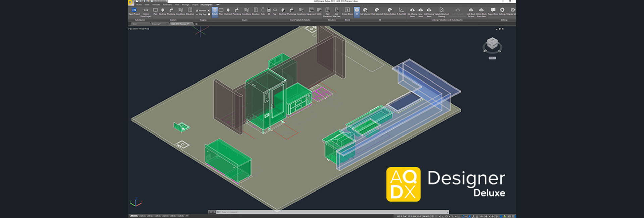
Task: Toggle the Side layer button
Action: 263,11
